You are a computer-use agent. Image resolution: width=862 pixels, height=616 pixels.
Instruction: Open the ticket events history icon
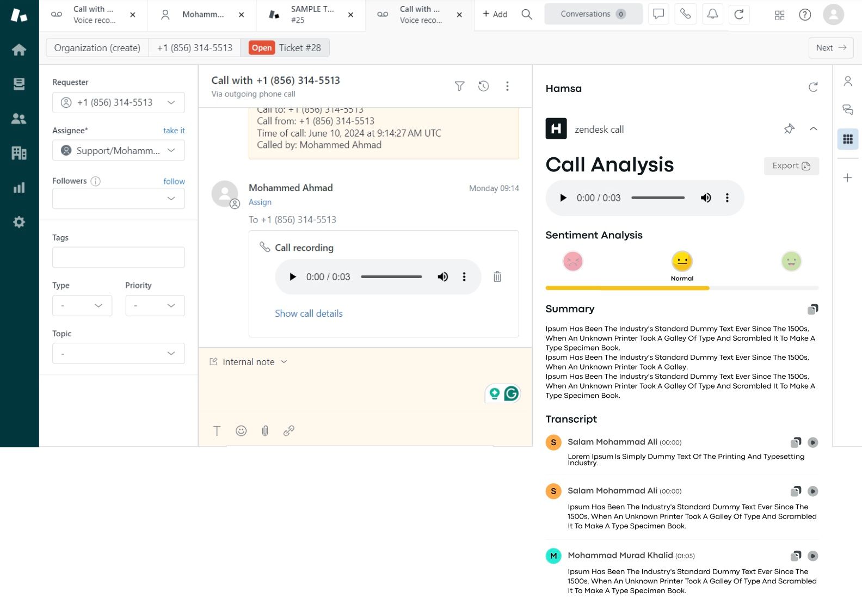coord(484,86)
